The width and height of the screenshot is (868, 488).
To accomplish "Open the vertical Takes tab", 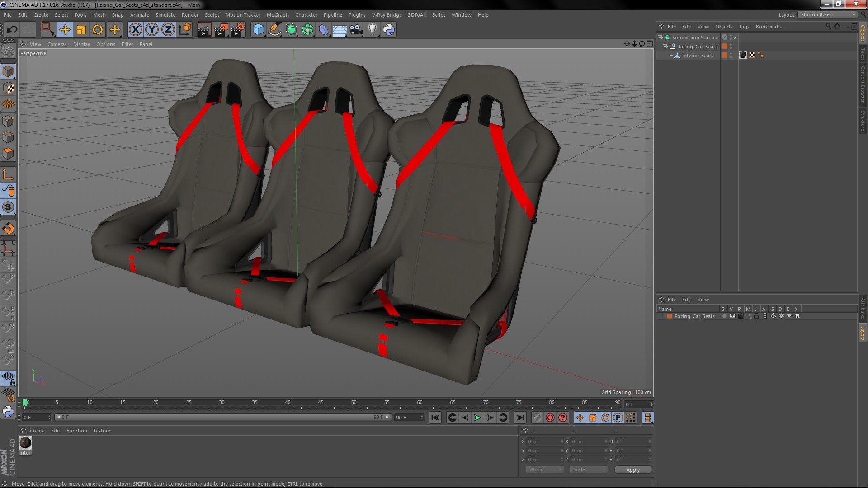I will (x=863, y=54).
